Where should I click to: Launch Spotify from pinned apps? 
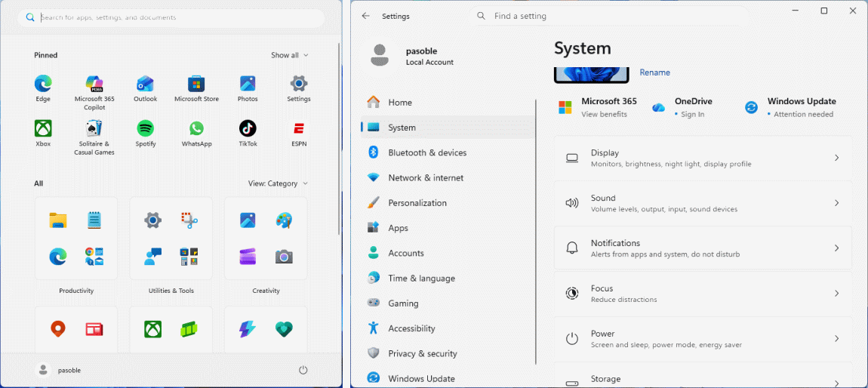click(145, 134)
